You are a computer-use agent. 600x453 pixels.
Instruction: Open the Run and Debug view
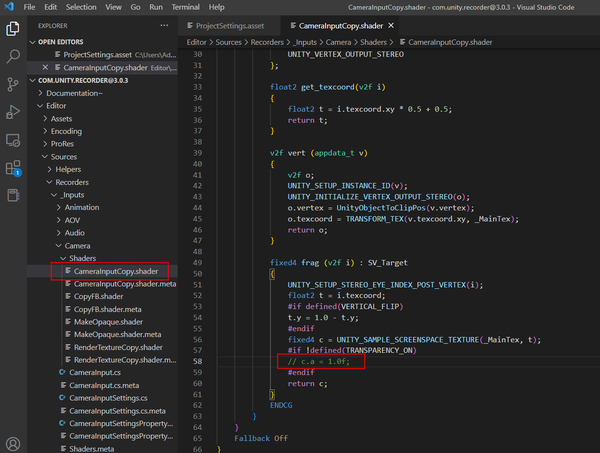click(x=13, y=112)
